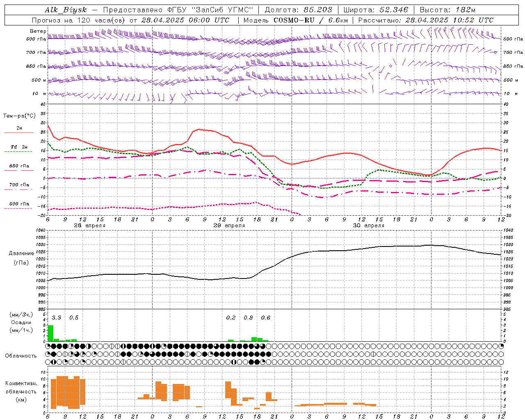Click the 500 гПа temperature legend entry
The image size is (525, 420).
point(19,204)
